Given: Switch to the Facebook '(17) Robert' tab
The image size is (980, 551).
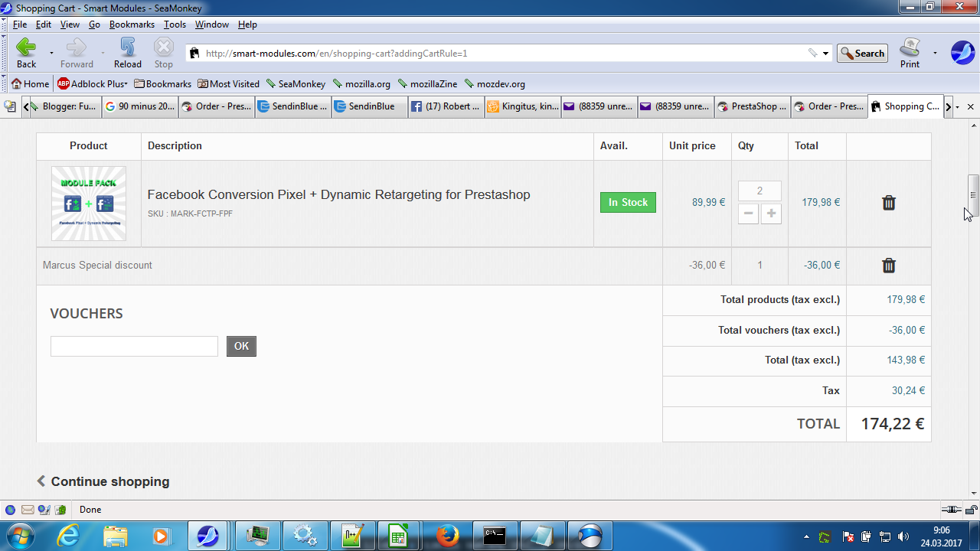Looking at the screenshot, I should [446, 106].
